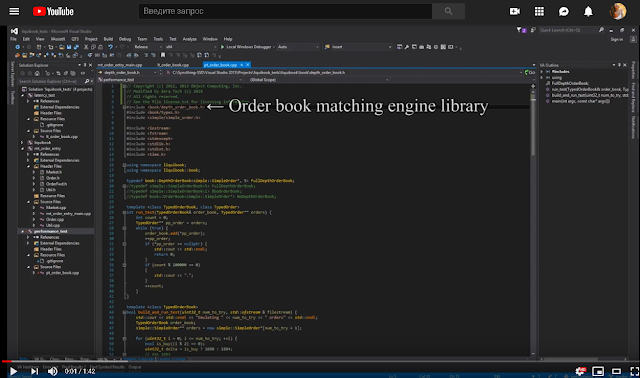Mute the video volume speaker
The image size is (640, 378).
[x=53, y=371]
